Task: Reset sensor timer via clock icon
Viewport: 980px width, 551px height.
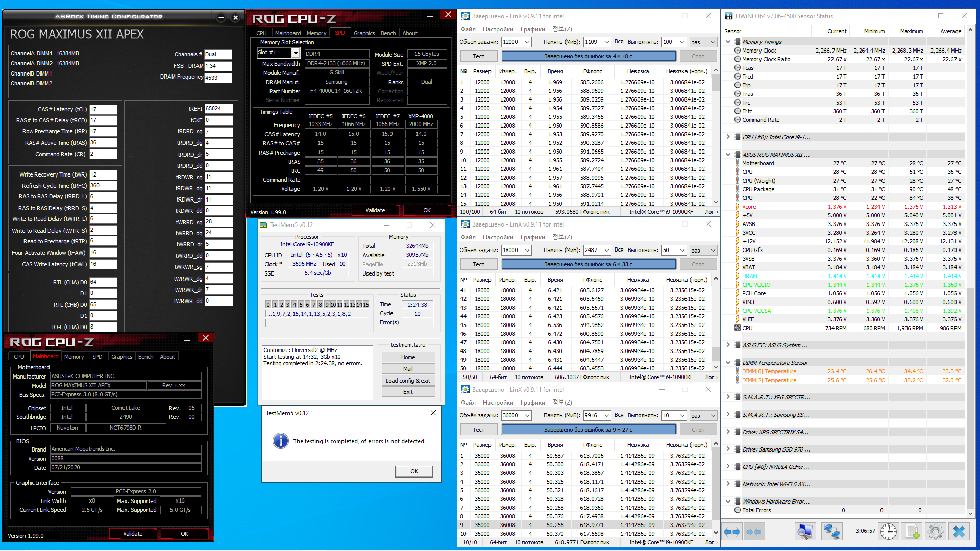Action: 888,532
